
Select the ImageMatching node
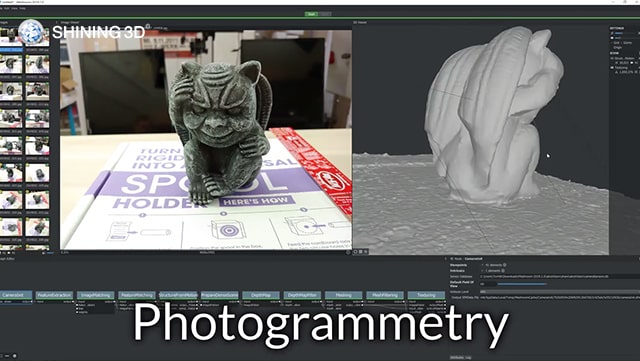tap(96, 295)
